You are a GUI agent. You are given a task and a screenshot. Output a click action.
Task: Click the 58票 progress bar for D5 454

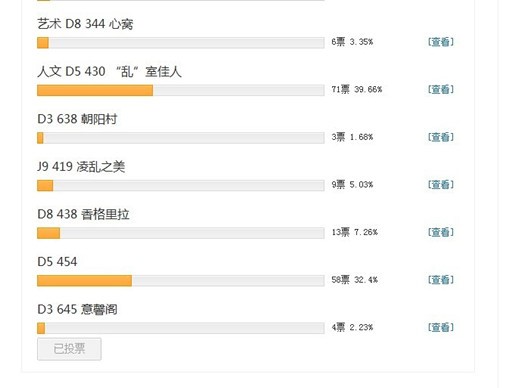(181, 281)
